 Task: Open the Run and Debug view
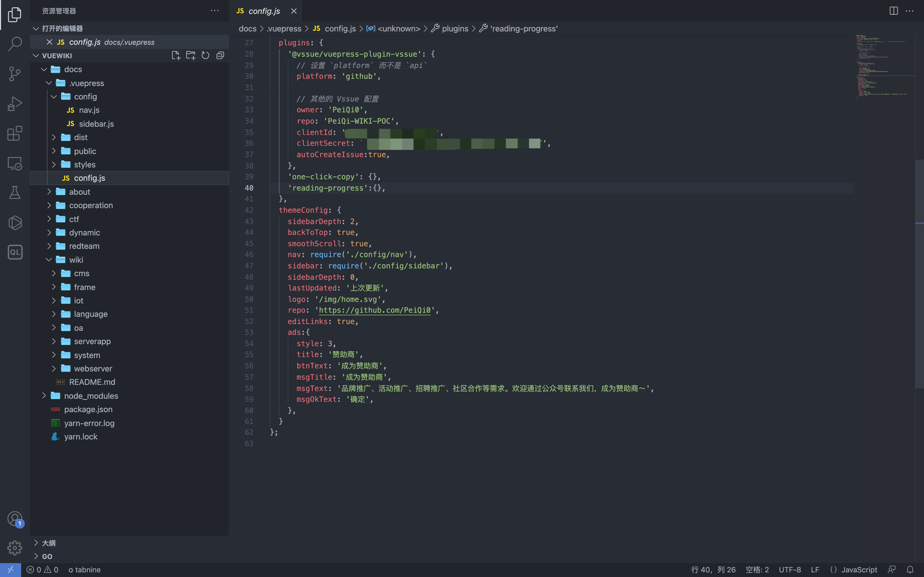click(14, 103)
